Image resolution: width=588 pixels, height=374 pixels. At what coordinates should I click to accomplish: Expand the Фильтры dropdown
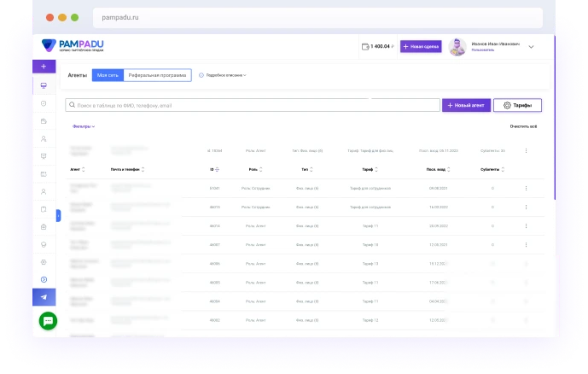[84, 126]
